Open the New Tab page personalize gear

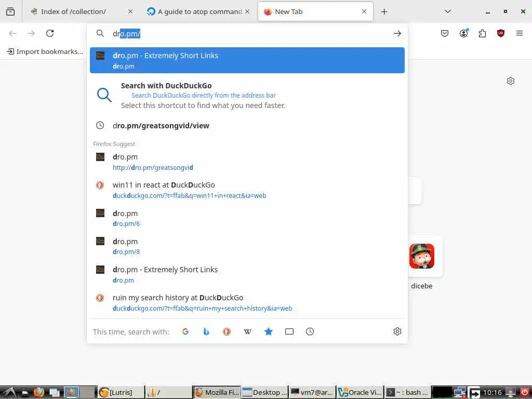click(511, 81)
